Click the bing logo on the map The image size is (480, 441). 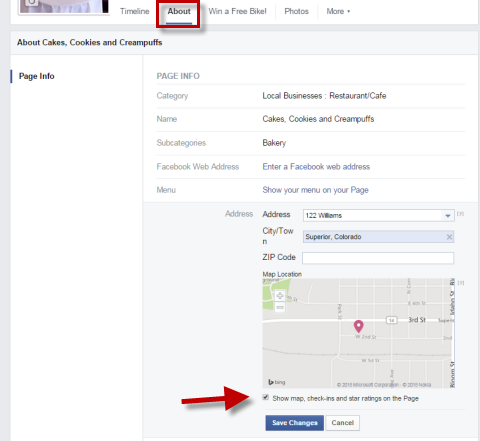click(277, 382)
